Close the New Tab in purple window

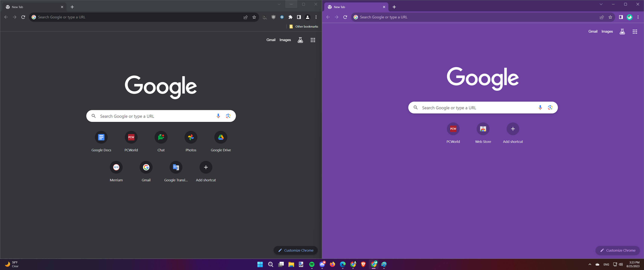(384, 7)
